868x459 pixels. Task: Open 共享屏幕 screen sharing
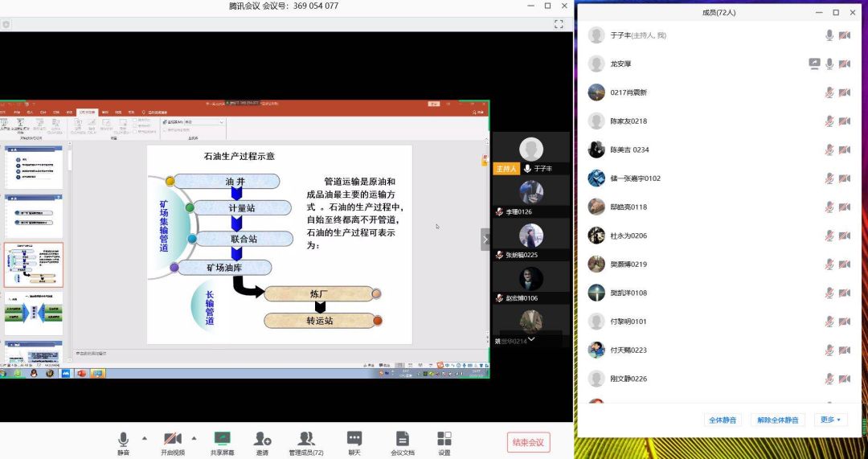click(223, 439)
